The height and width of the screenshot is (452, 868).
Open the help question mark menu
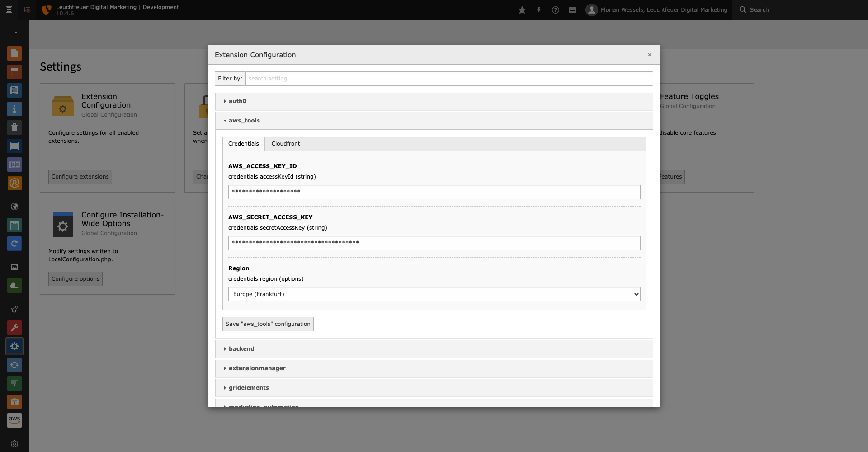(x=556, y=9)
